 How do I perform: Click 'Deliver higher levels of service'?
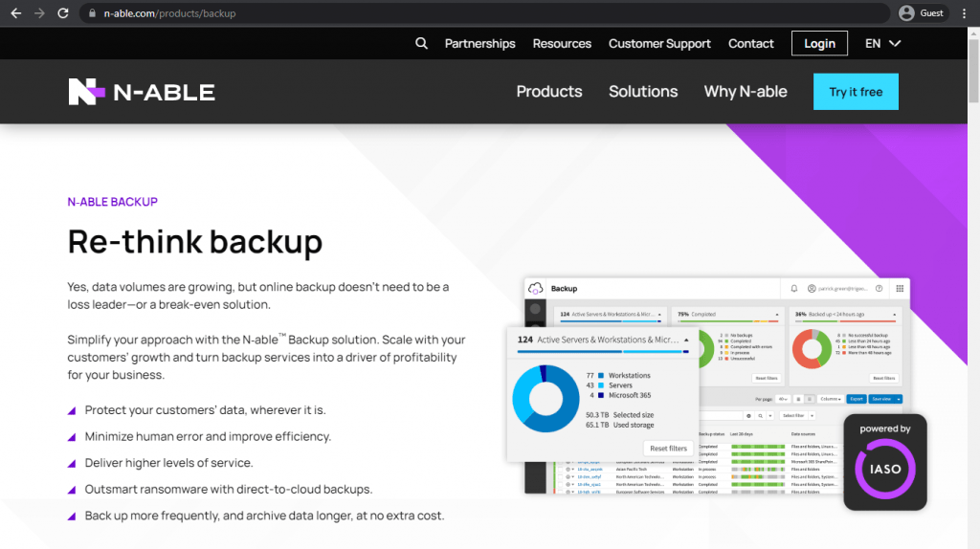pyautogui.click(x=168, y=463)
